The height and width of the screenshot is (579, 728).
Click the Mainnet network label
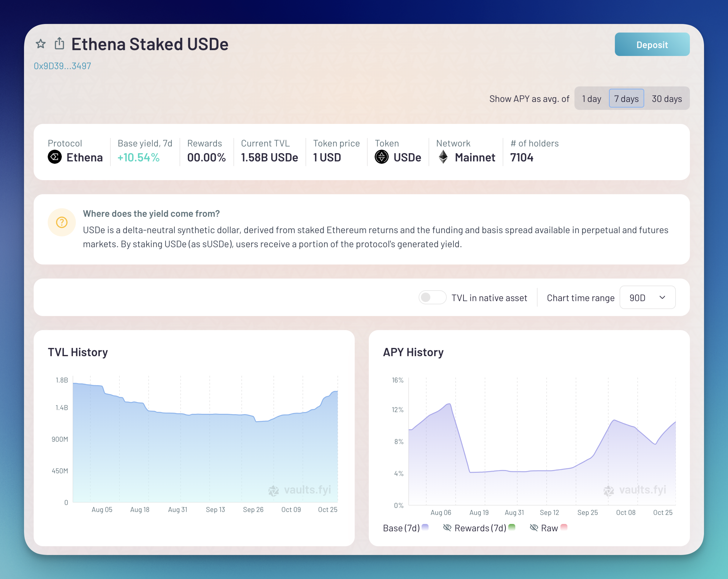tap(475, 157)
